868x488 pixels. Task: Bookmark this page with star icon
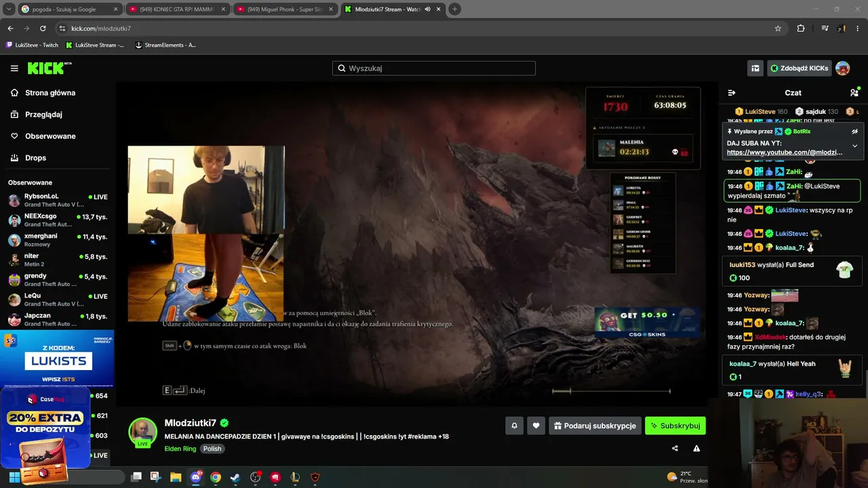pyautogui.click(x=778, y=28)
